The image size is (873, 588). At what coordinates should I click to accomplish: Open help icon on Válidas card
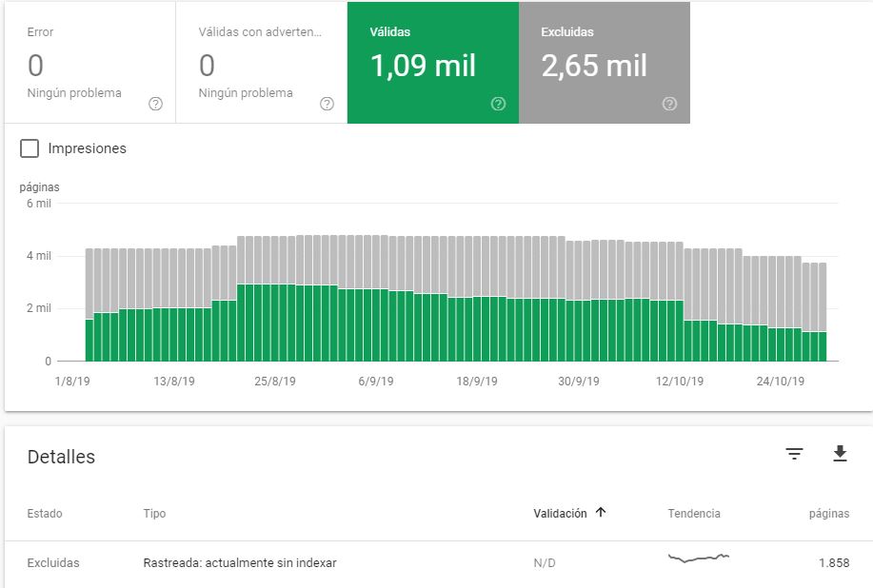498,104
